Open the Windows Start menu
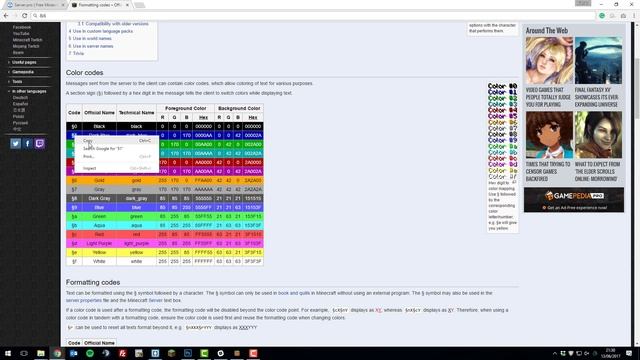This screenshot has width=640, height=360. [x=8, y=353]
